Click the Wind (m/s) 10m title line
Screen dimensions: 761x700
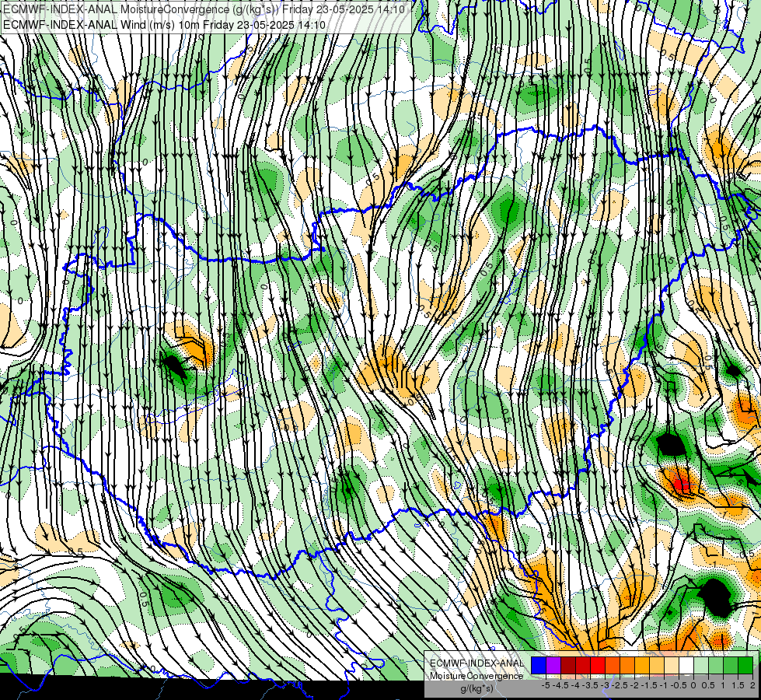[164, 24]
